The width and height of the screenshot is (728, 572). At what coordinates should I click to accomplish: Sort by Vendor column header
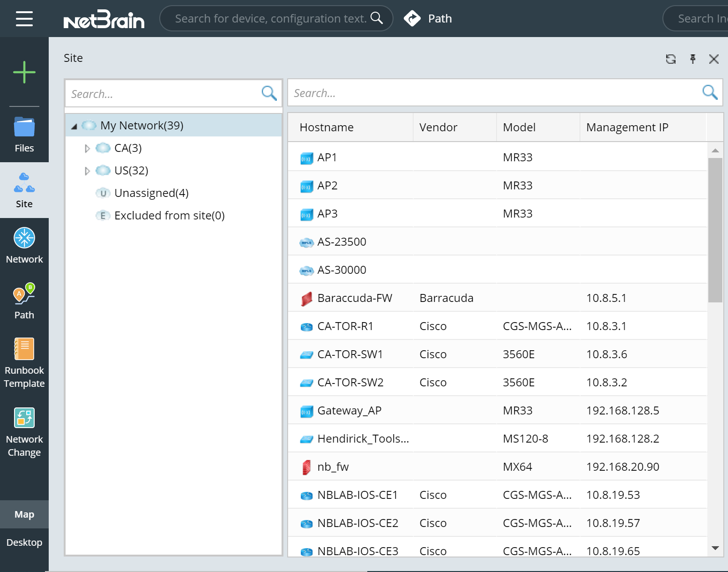coord(454,127)
